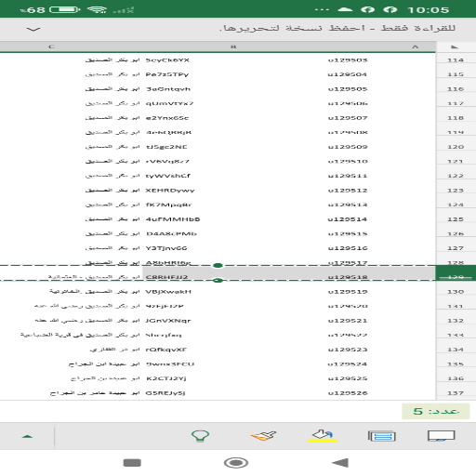The image size is (476, 476).
Task: Tap the code cell Y3TjnvGG
Action: (x=166, y=248)
